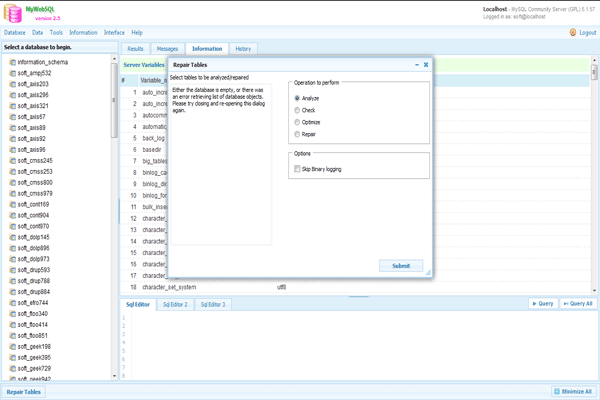Switch to the History tab
600x400 pixels.
(x=243, y=48)
